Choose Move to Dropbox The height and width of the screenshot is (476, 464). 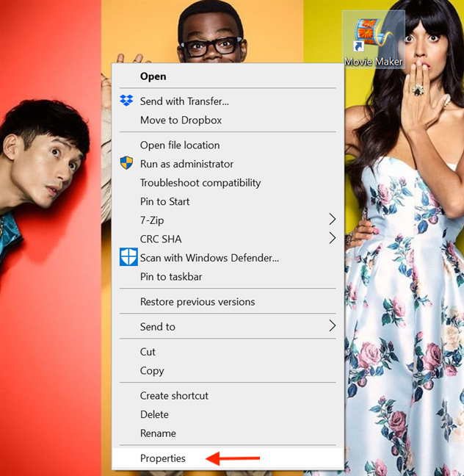pyautogui.click(x=228, y=120)
